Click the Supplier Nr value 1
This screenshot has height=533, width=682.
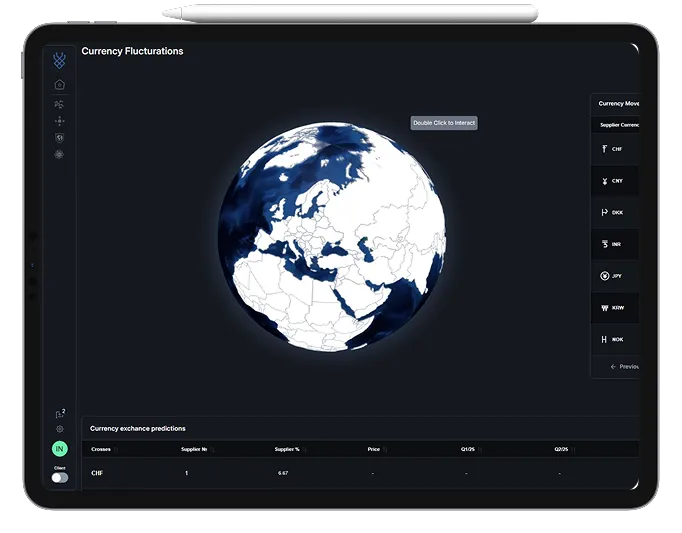pos(187,473)
